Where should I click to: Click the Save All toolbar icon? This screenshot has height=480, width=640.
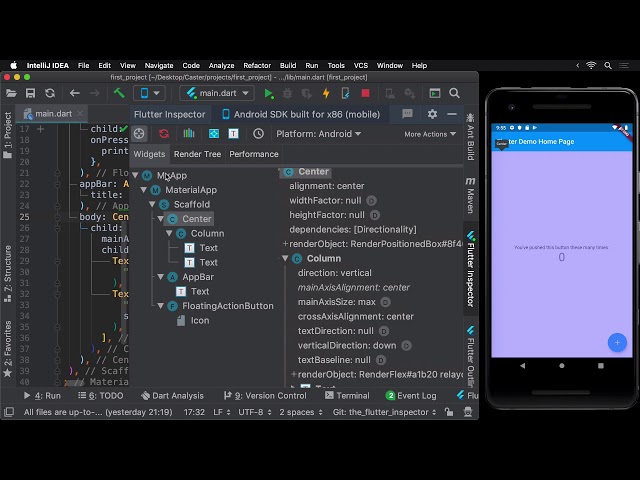pos(30,93)
